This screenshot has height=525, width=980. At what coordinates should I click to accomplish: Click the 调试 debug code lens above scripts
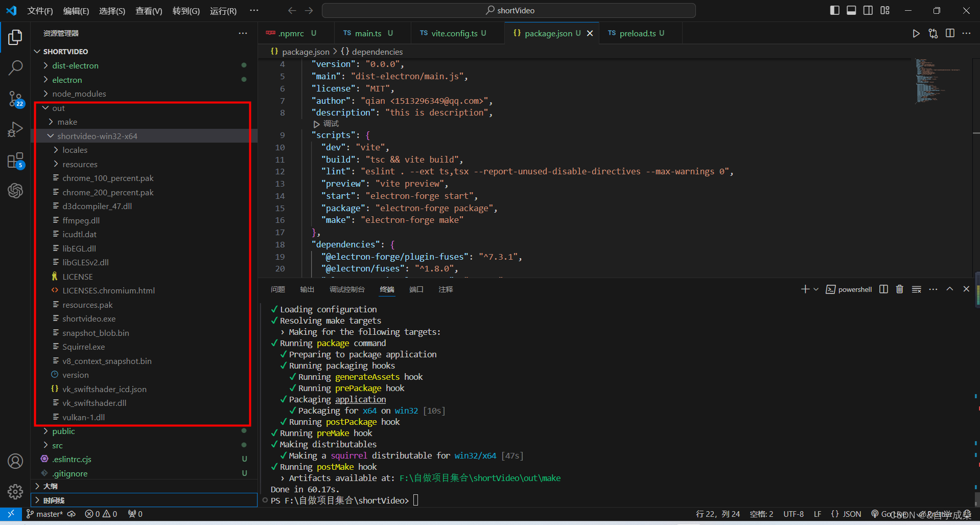coord(331,124)
